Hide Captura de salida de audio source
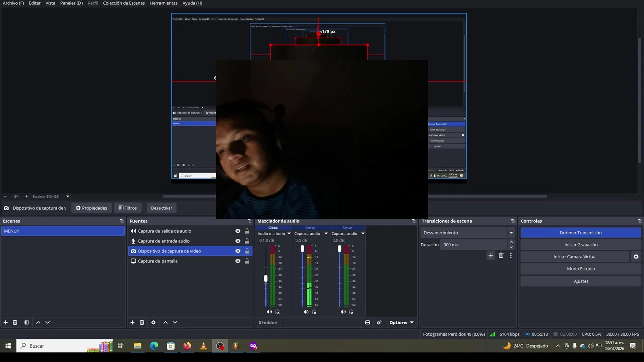The image size is (644, 362). [x=238, y=231]
